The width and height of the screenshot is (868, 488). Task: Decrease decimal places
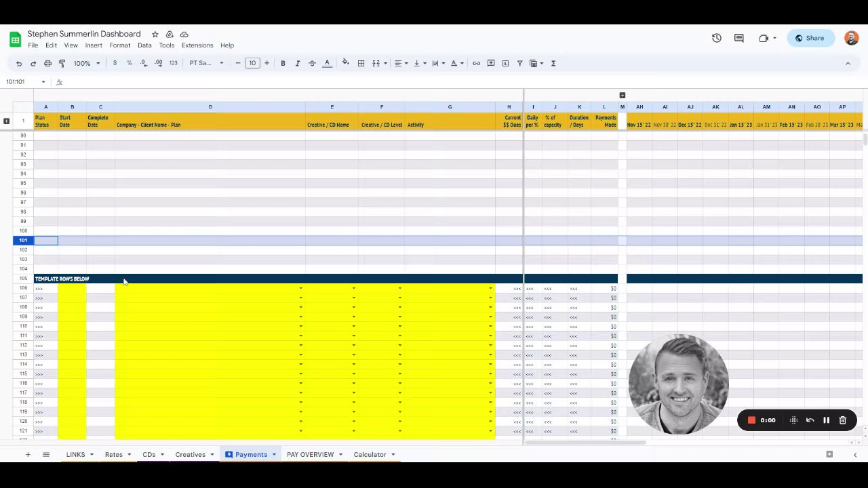tap(143, 63)
